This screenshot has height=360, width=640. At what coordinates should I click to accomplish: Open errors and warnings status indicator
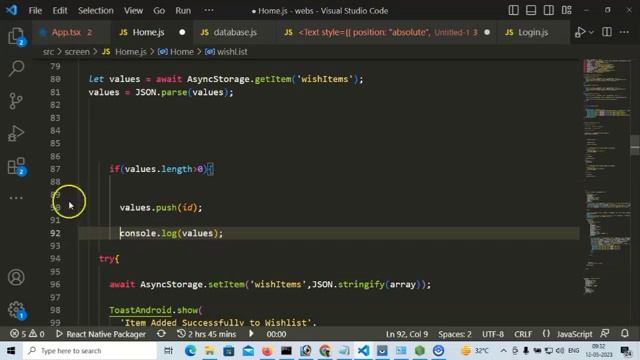pyautogui.click(x=27, y=334)
